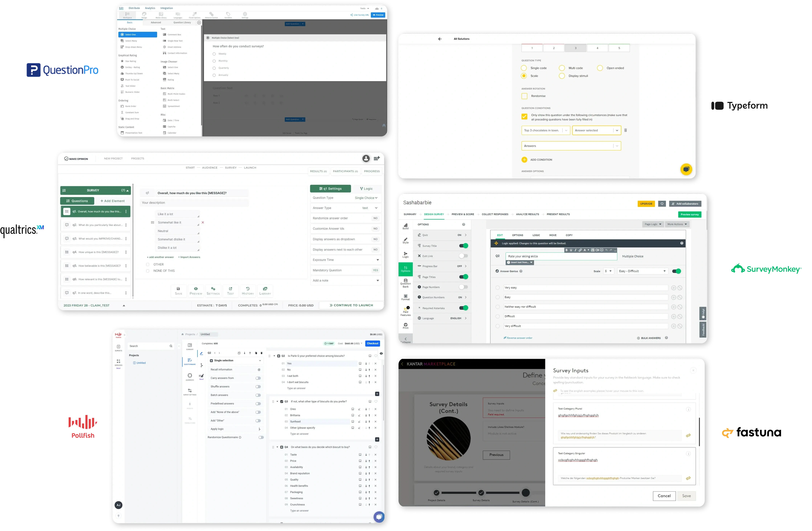This screenshot has width=812, height=531.
Task: Click the trash icon beside Answer selected
Action: [625, 130]
